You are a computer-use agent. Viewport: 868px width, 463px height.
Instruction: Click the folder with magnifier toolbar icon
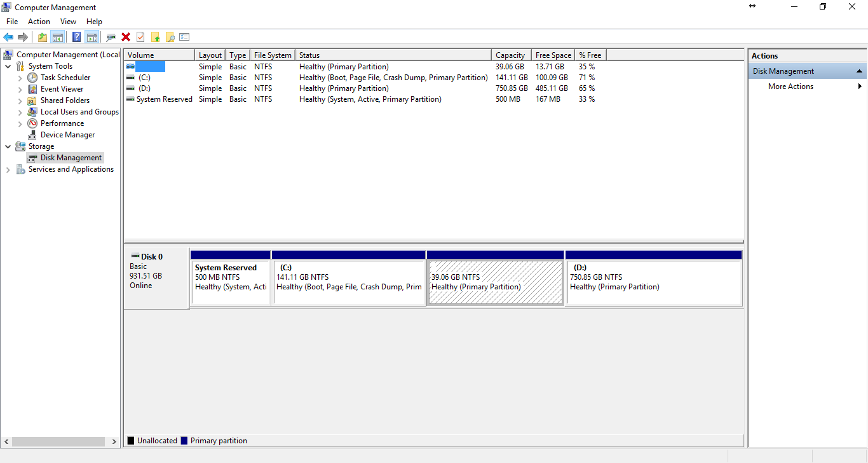(x=170, y=38)
